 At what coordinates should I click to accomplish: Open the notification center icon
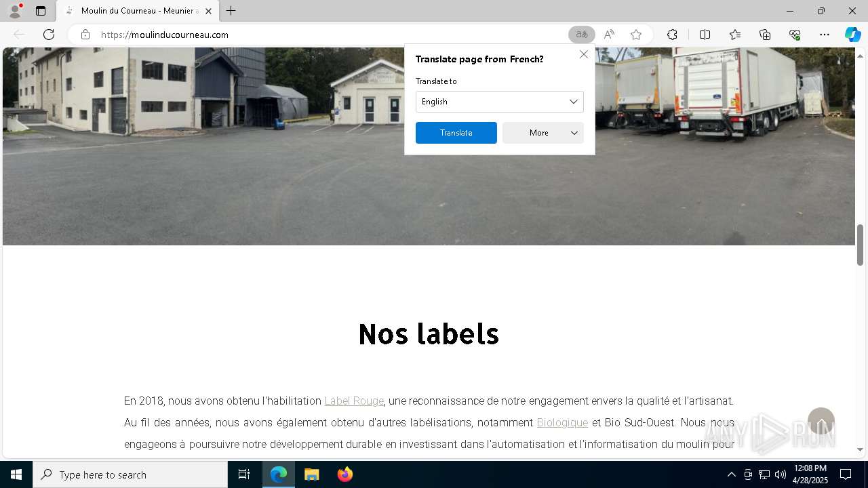pyautogui.click(x=846, y=474)
